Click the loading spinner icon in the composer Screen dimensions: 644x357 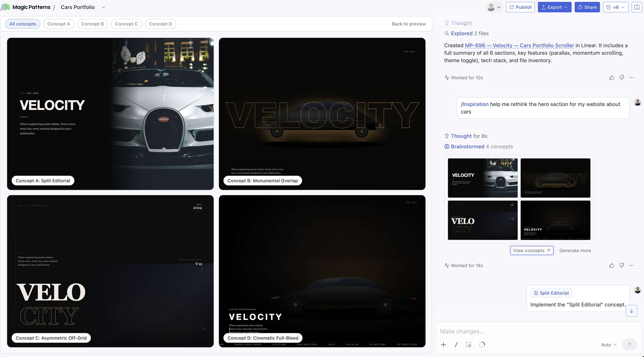482,345
